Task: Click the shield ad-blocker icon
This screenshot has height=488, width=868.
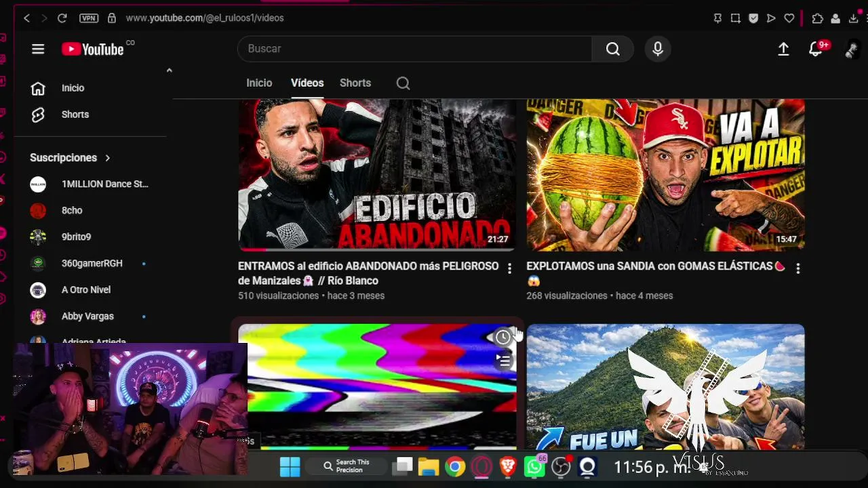Action: pos(753,18)
